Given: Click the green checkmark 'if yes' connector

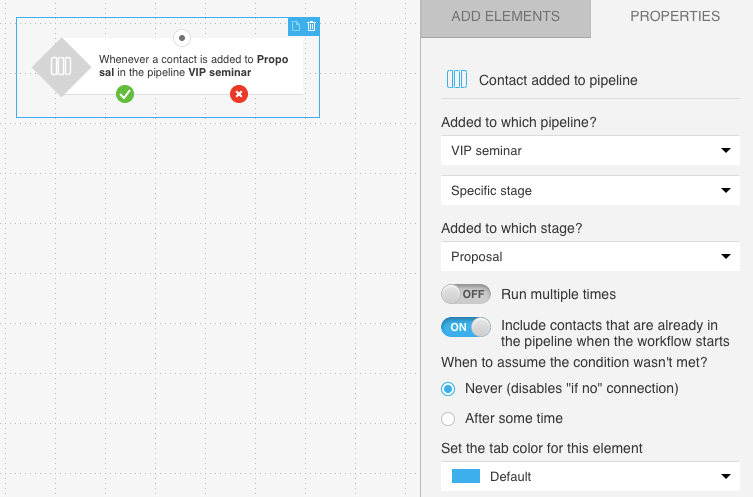Looking at the screenshot, I should point(125,94).
